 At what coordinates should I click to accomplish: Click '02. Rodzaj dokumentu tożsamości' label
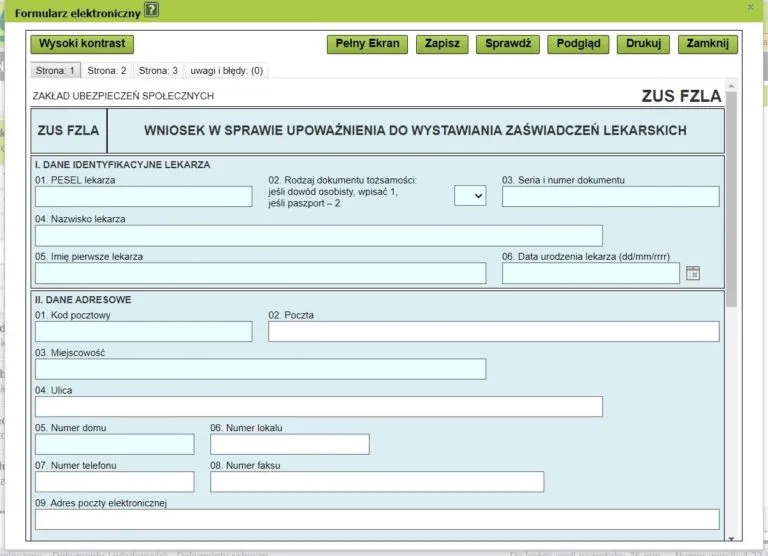(343, 180)
